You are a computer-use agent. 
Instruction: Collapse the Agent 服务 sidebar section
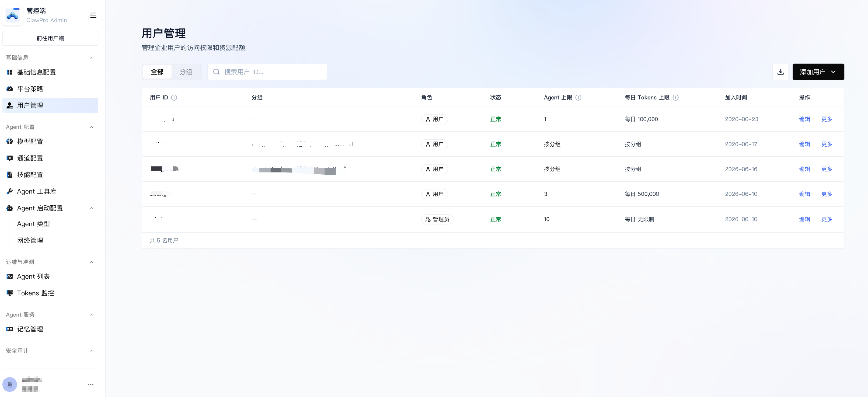(x=91, y=315)
